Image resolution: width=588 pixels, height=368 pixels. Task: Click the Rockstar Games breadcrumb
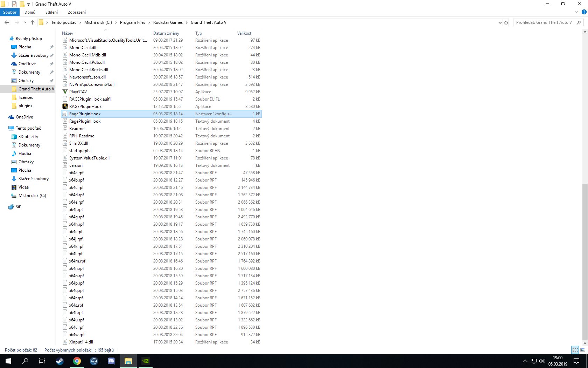click(168, 22)
